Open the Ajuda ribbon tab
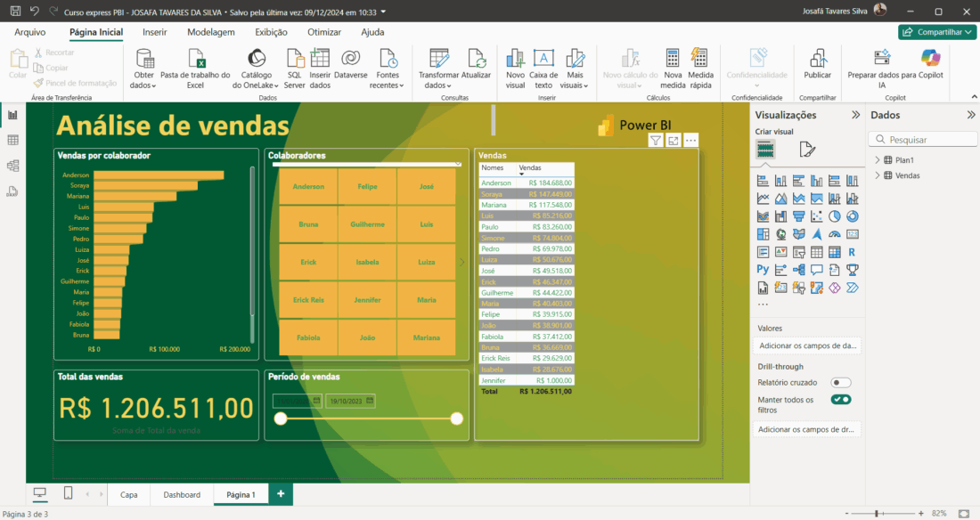The width and height of the screenshot is (980, 520). [372, 32]
